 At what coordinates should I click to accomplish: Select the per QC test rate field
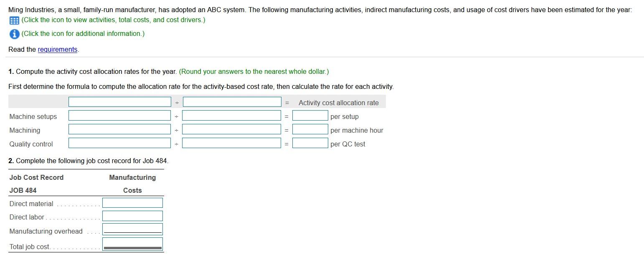[310, 144]
